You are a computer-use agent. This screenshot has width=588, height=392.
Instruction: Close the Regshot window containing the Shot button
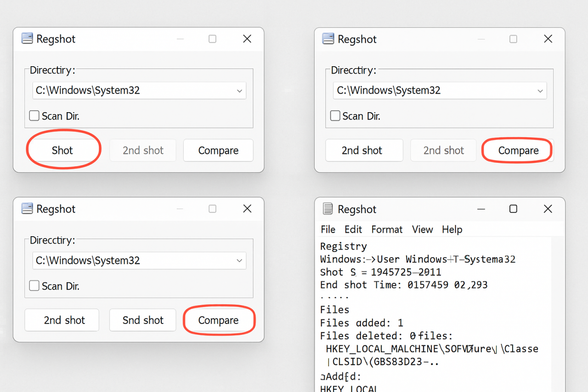247,39
